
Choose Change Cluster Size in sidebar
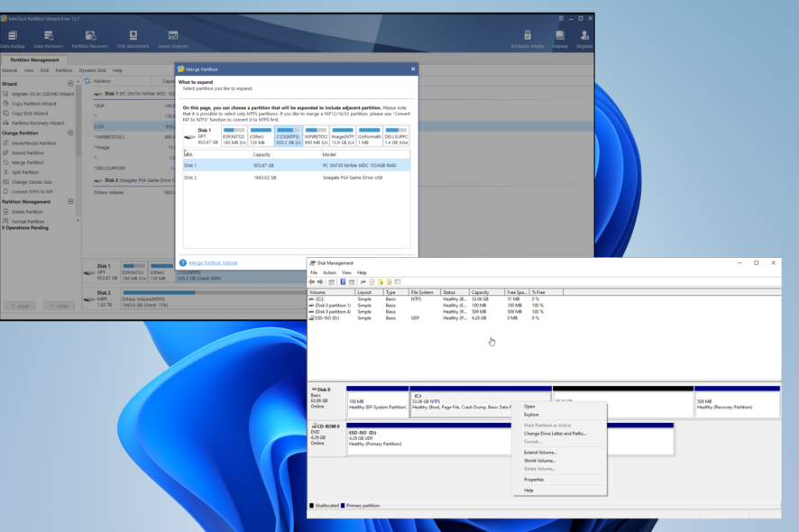pos(32,182)
